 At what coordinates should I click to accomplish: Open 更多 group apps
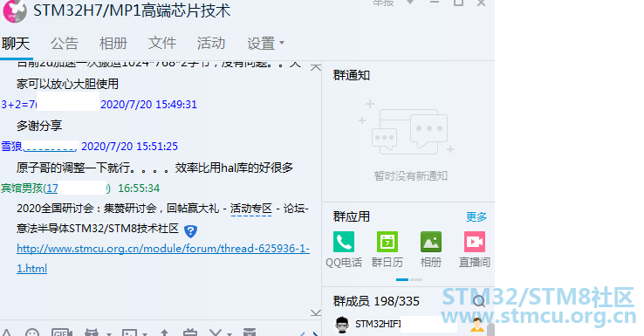click(476, 216)
